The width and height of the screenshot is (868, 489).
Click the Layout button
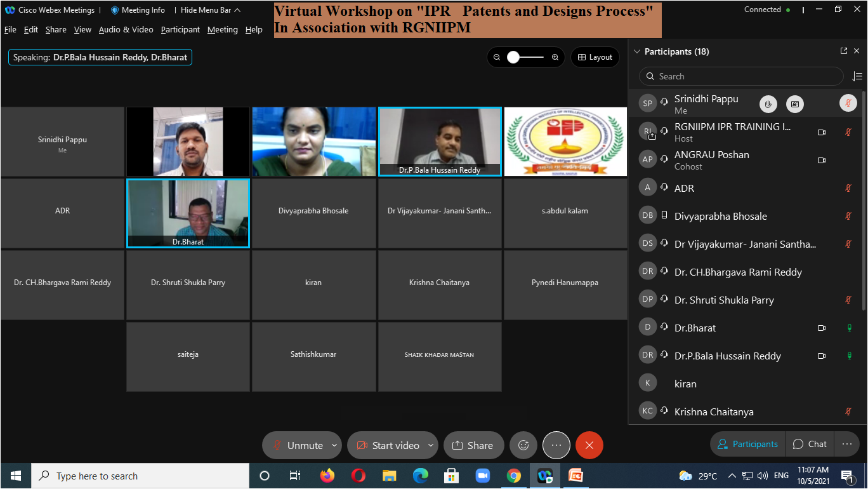(x=595, y=57)
